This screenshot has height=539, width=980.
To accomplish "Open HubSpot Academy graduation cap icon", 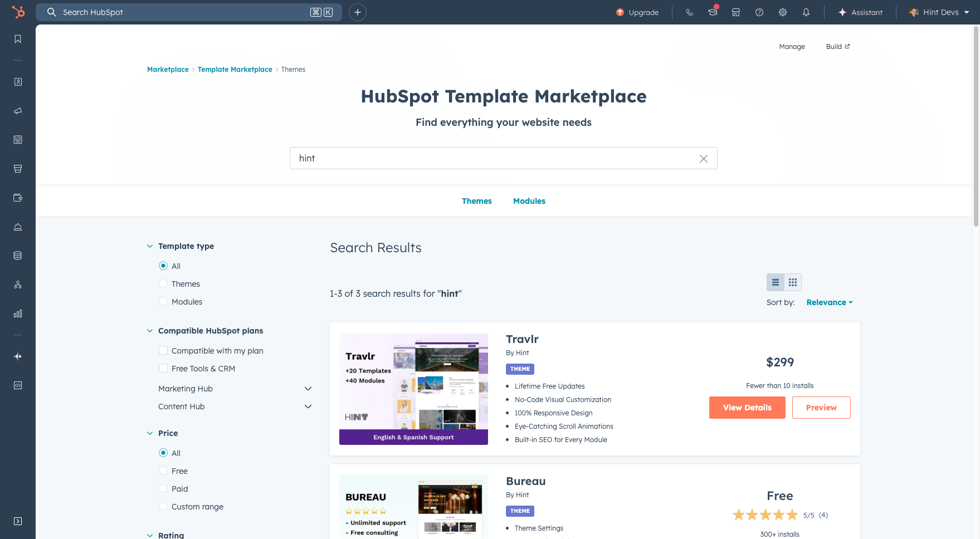I will tap(713, 12).
